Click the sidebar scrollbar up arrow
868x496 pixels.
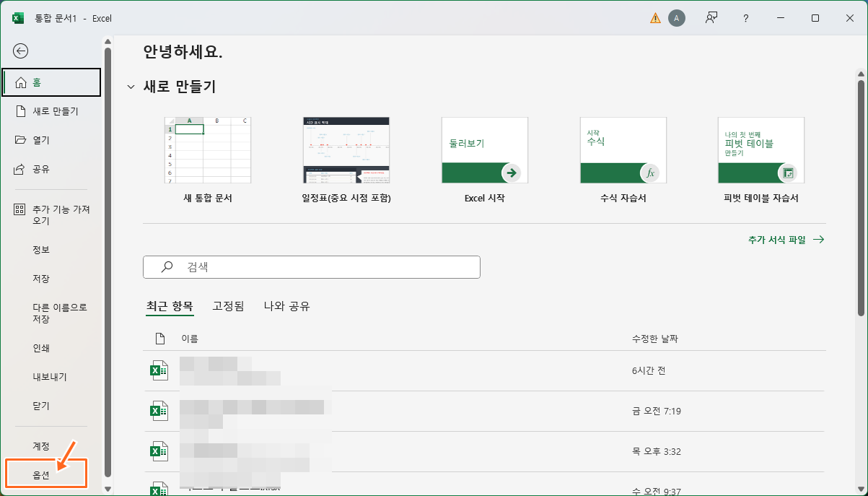click(108, 41)
